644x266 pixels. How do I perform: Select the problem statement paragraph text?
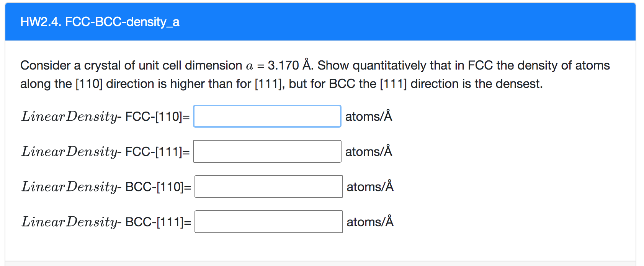[314, 74]
